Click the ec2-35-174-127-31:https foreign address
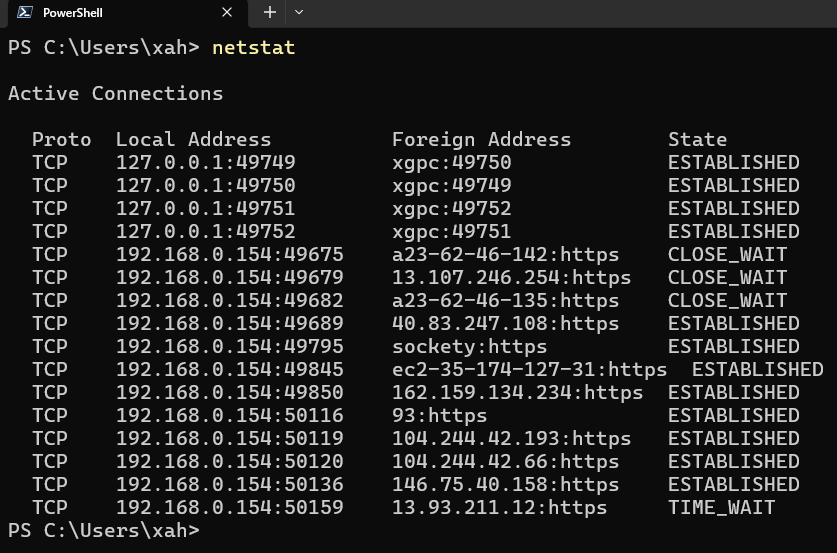 pos(529,369)
